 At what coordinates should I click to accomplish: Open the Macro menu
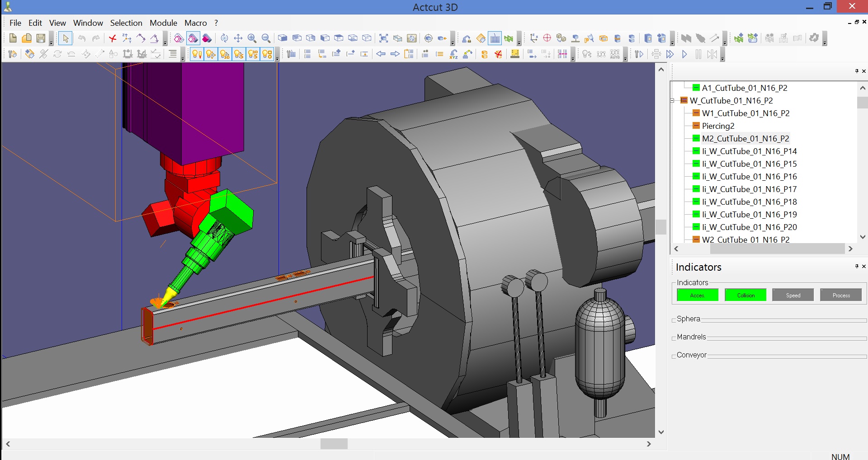click(x=195, y=23)
